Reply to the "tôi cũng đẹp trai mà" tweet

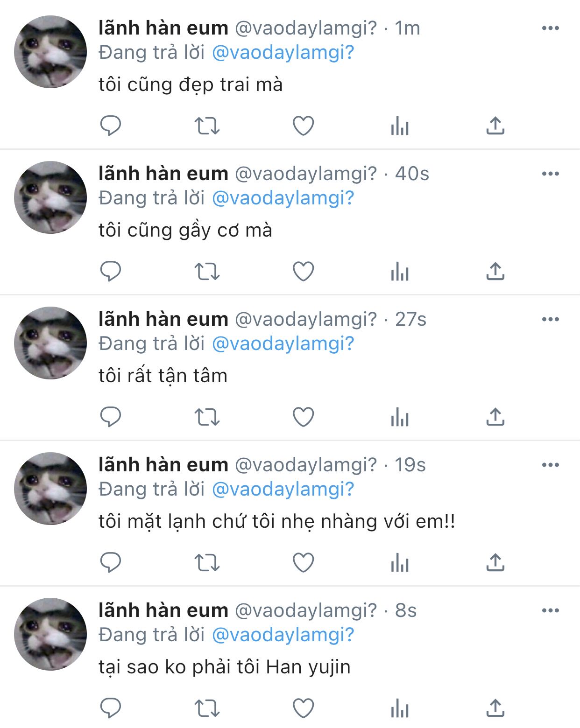(111, 126)
